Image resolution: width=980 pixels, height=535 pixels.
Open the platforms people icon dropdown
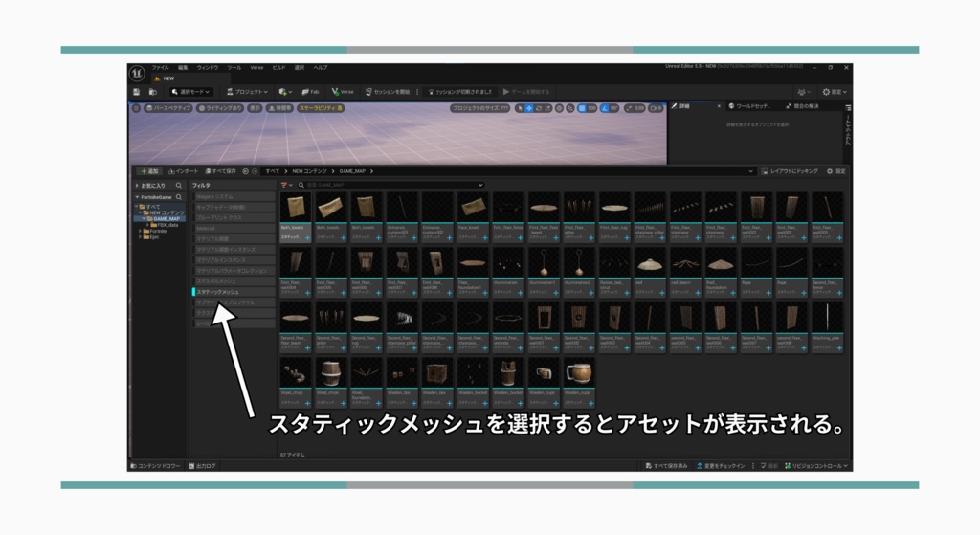pos(804,92)
